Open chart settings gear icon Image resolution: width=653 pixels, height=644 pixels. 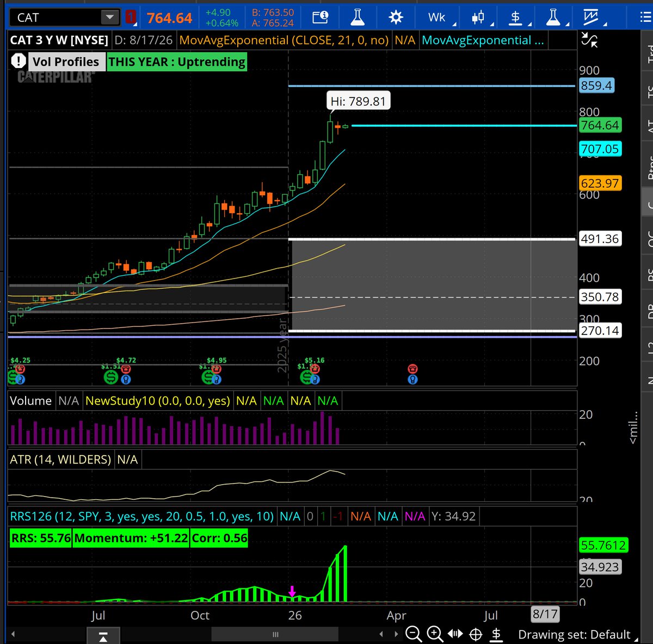[x=396, y=17]
